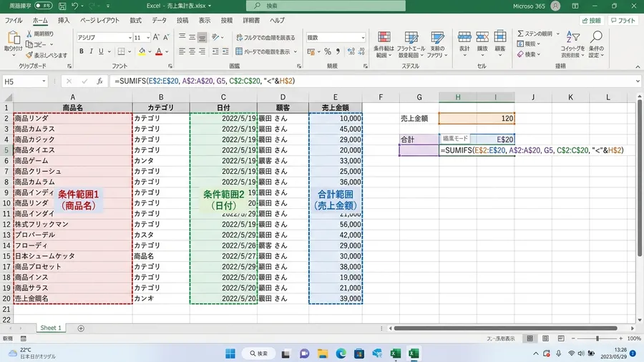Align text to top
Image resolution: width=644 pixels, height=362 pixels.
pyautogui.click(x=182, y=37)
